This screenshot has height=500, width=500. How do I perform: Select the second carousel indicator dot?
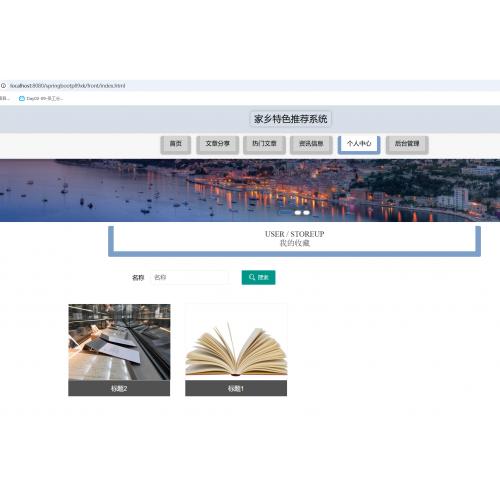pyautogui.click(x=306, y=213)
